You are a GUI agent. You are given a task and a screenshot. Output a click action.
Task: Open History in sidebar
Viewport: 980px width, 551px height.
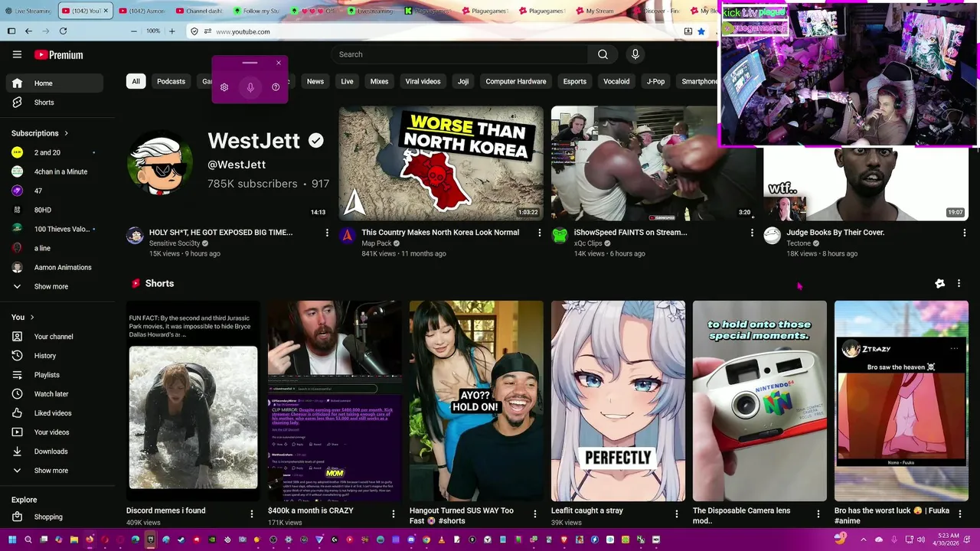[54, 356]
